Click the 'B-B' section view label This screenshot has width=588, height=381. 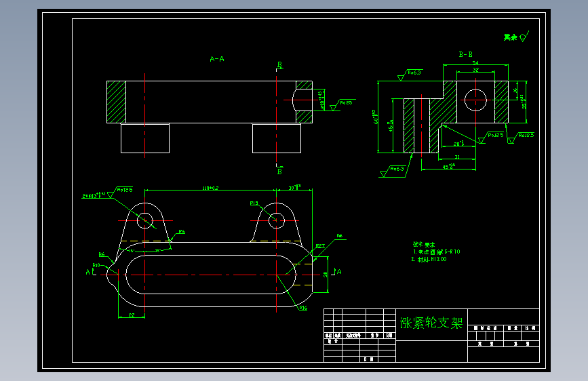pos(466,54)
